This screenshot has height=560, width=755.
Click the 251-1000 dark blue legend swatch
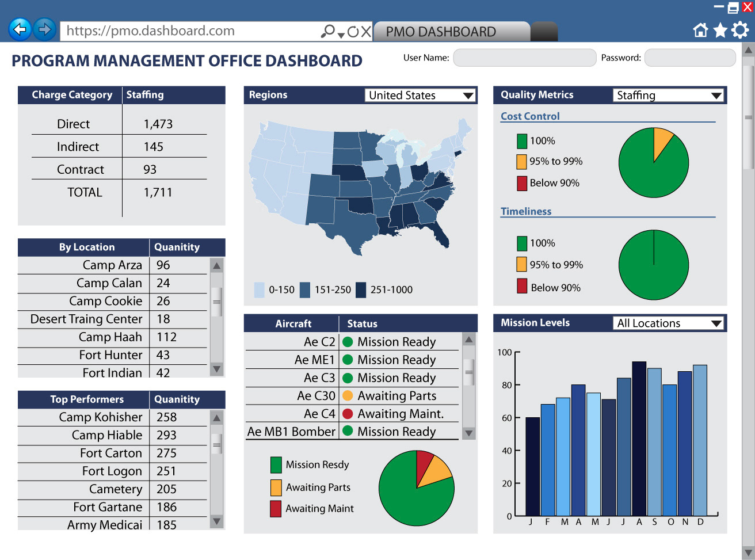361,290
